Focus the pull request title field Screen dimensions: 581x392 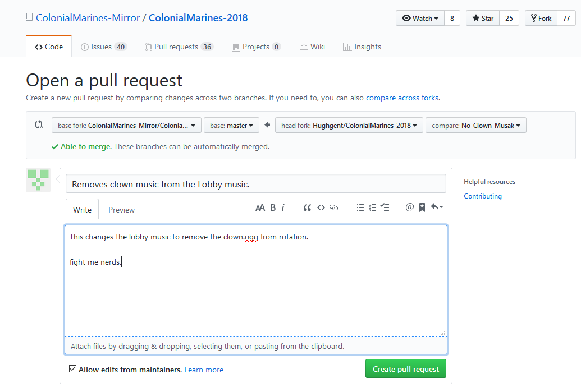click(x=256, y=184)
